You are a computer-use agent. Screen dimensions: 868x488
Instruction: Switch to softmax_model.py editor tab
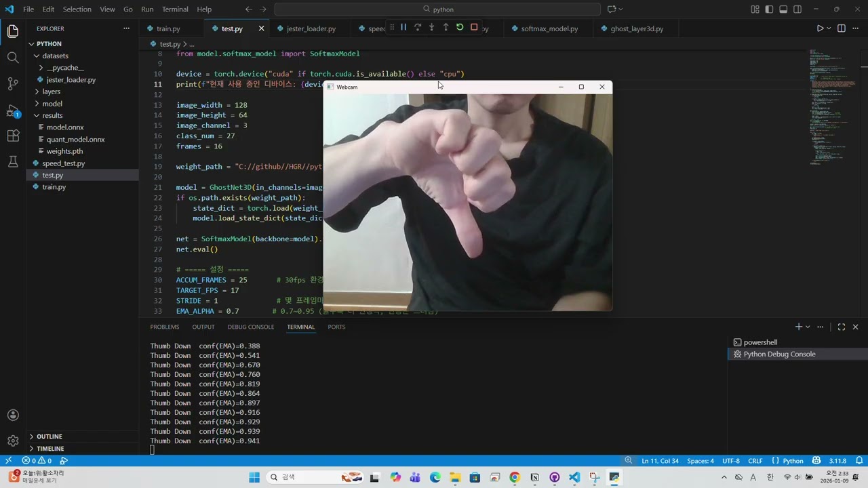[x=549, y=28]
